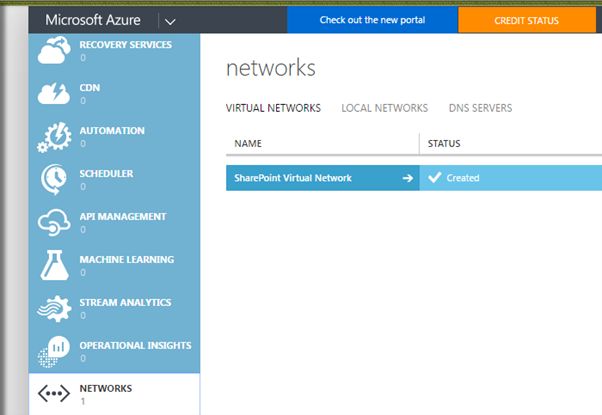Select the Stream Analytics waves icon
The image size is (602, 415).
52,309
